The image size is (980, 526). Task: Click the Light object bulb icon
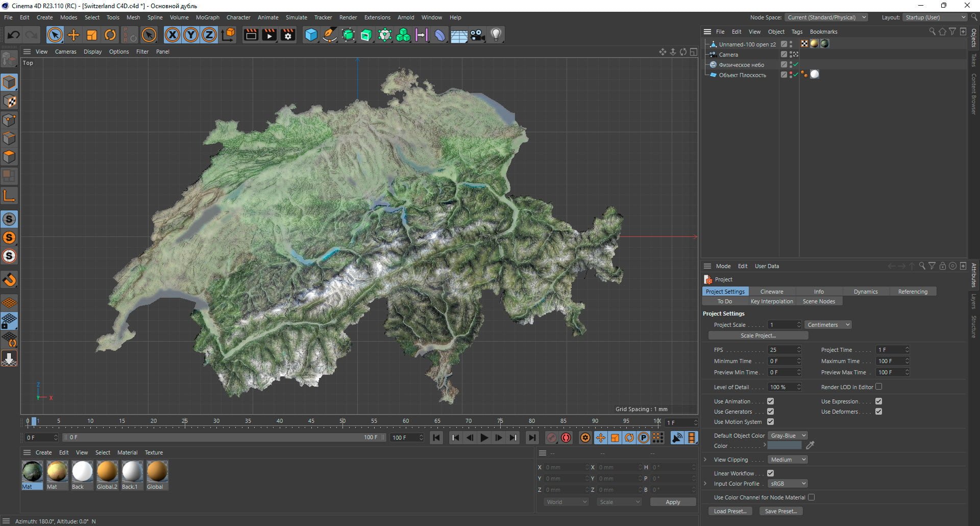click(x=496, y=35)
